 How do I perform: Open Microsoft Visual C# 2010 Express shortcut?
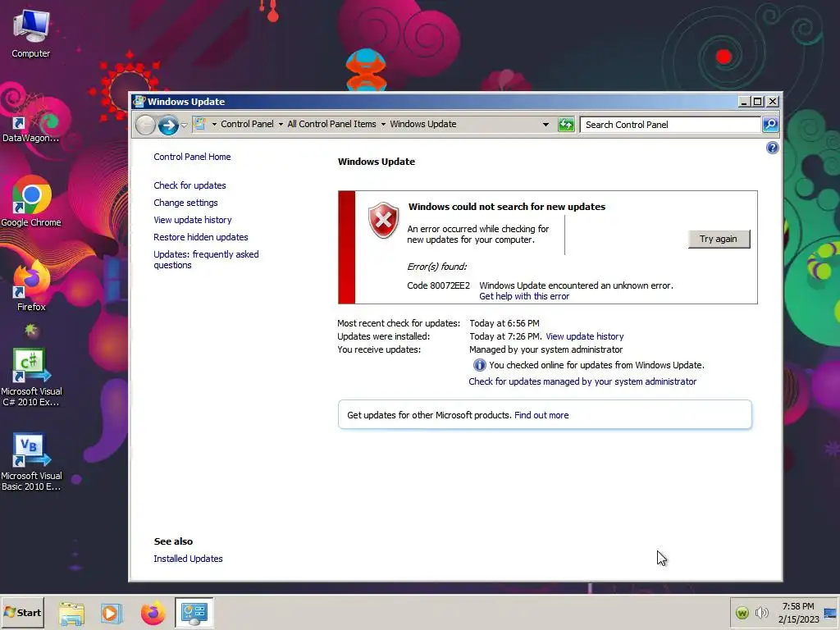pyautogui.click(x=31, y=377)
